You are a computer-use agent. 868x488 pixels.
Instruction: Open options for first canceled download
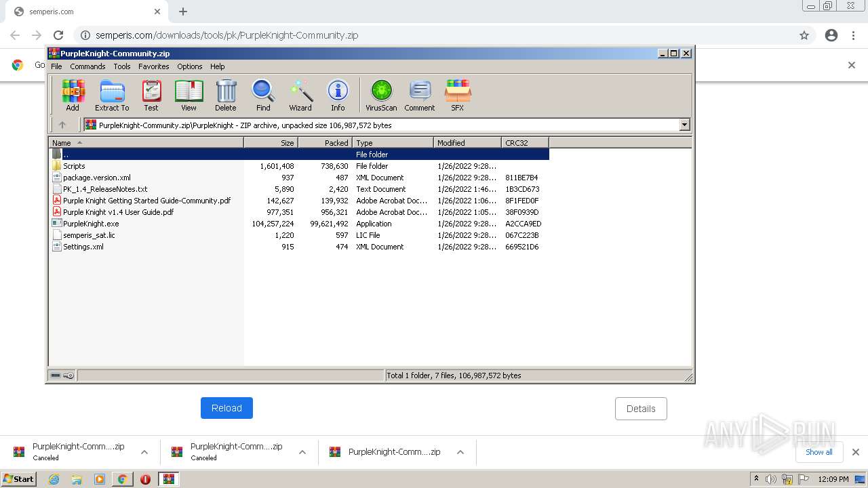[x=144, y=452]
